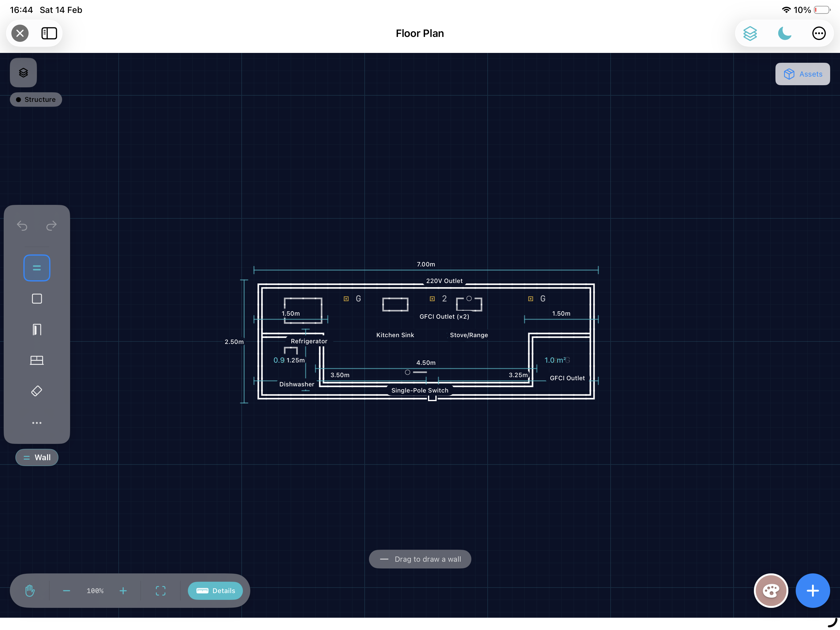The image size is (840, 630).
Task: Select the Door tool
Action: pyautogui.click(x=37, y=329)
